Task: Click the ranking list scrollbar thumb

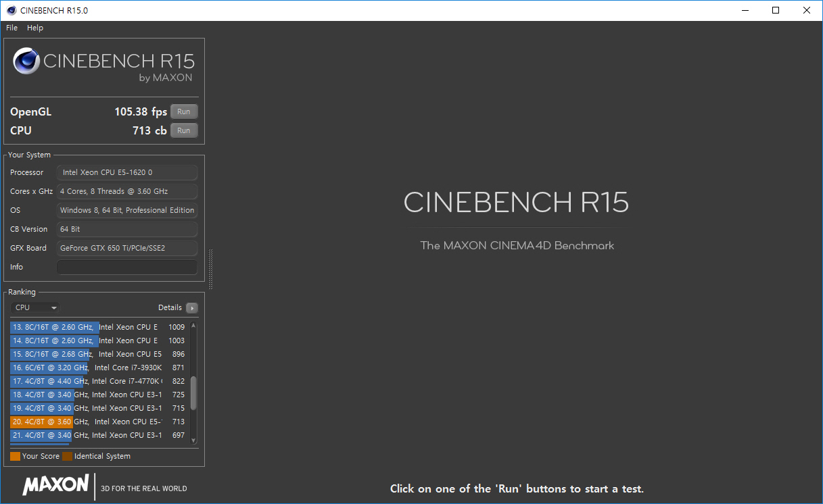Action: [x=193, y=393]
